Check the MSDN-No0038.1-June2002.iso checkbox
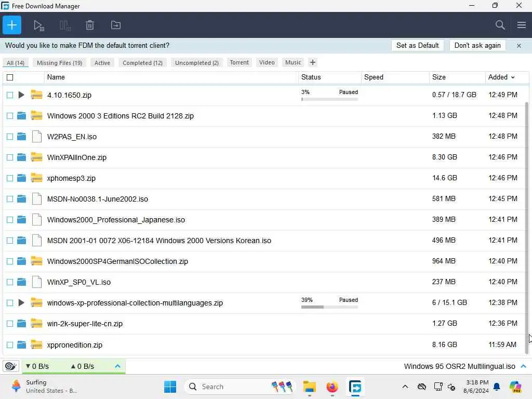532x399 pixels. coord(10,199)
